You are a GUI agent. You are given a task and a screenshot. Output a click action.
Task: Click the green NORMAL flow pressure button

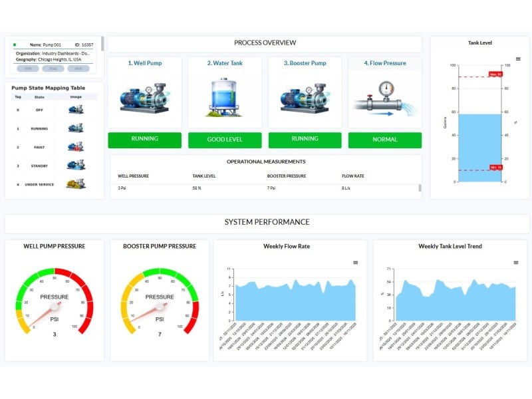(x=384, y=140)
